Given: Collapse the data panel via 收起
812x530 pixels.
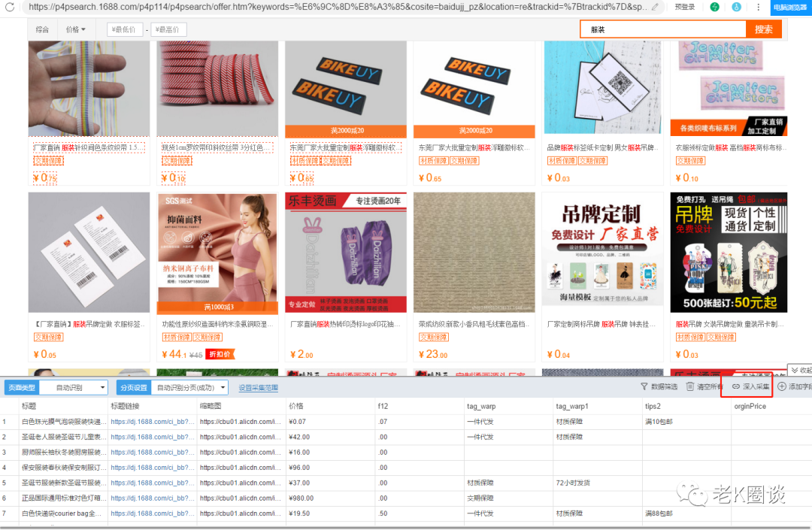Looking at the screenshot, I should (x=801, y=370).
